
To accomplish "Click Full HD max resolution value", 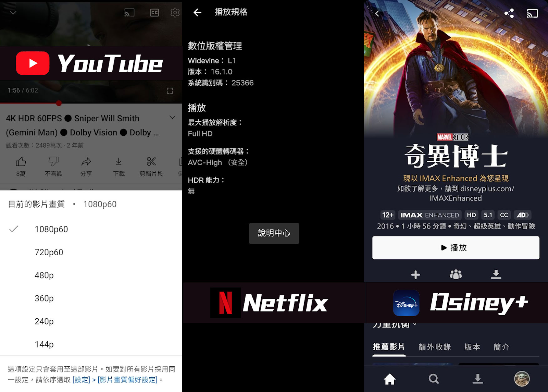I will [200, 134].
